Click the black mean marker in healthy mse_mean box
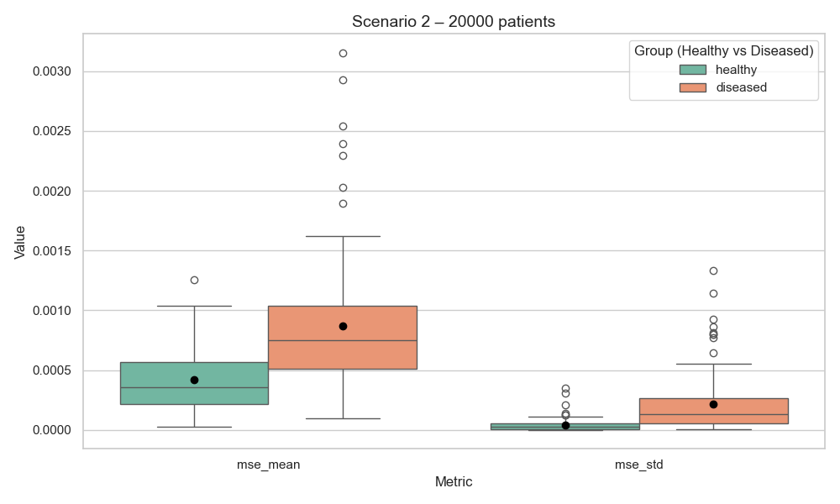This screenshot has height=504, width=840. tap(194, 380)
